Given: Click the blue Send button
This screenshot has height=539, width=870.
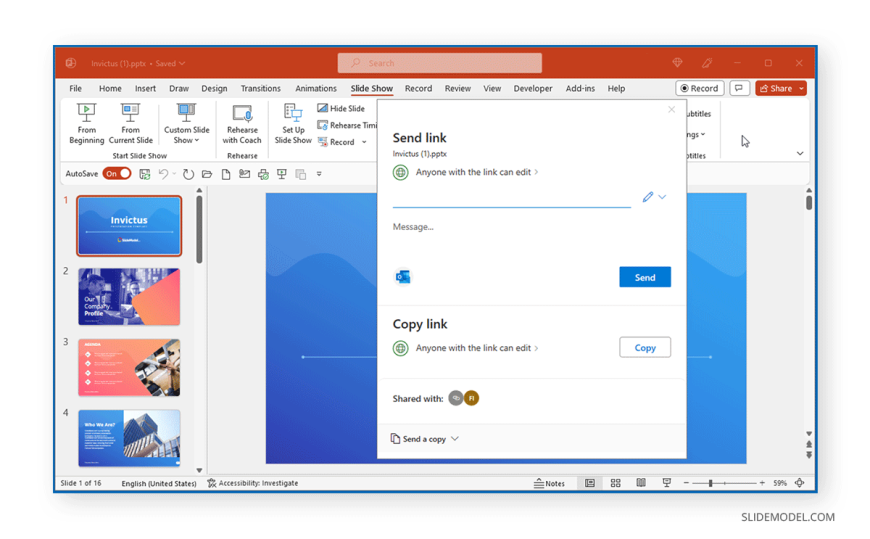Looking at the screenshot, I should [x=645, y=277].
